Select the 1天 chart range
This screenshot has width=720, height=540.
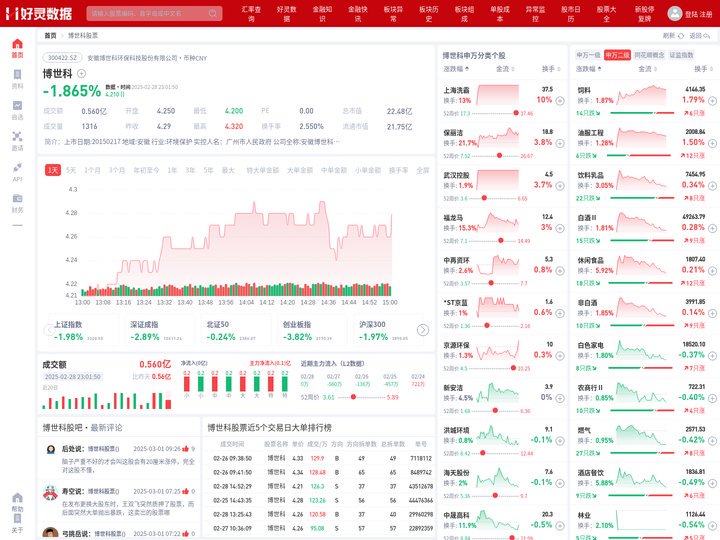(53, 170)
